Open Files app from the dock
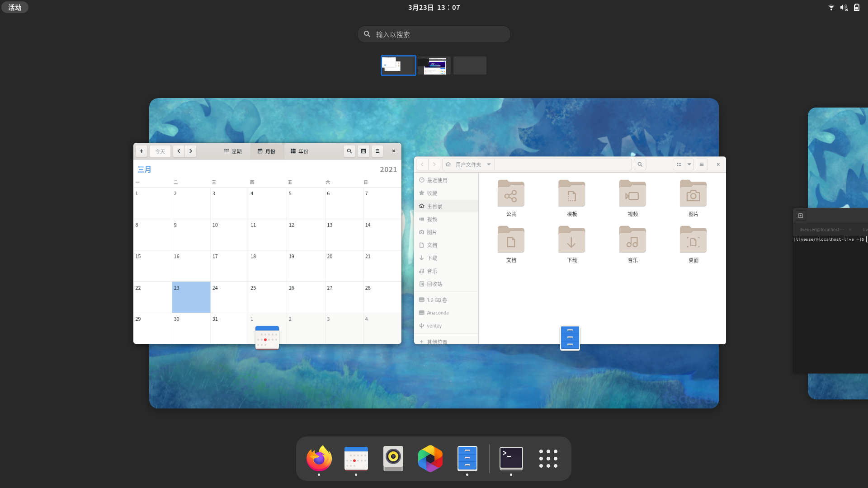868x488 pixels. (467, 458)
